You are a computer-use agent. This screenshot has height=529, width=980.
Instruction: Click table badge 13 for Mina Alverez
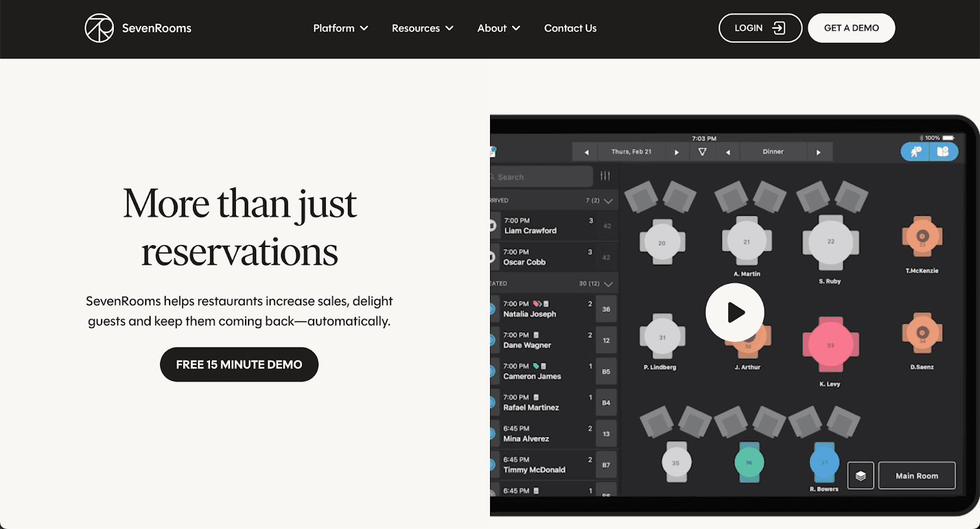coord(606,434)
